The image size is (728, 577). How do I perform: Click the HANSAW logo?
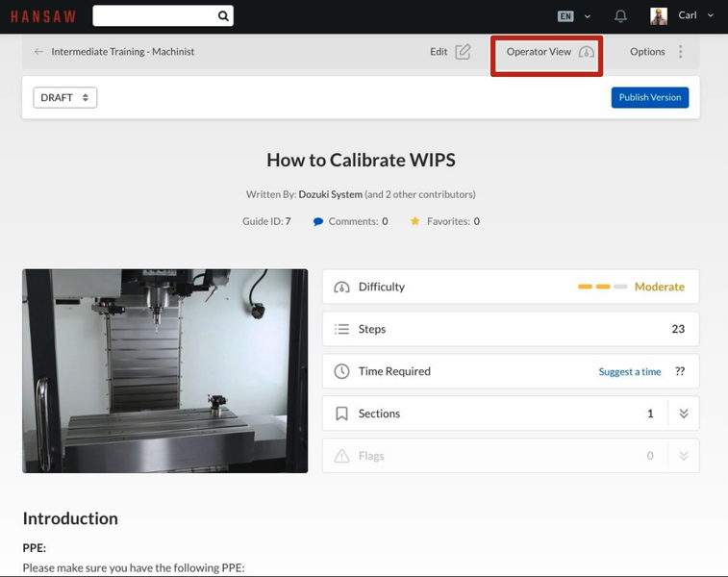pyautogui.click(x=41, y=16)
